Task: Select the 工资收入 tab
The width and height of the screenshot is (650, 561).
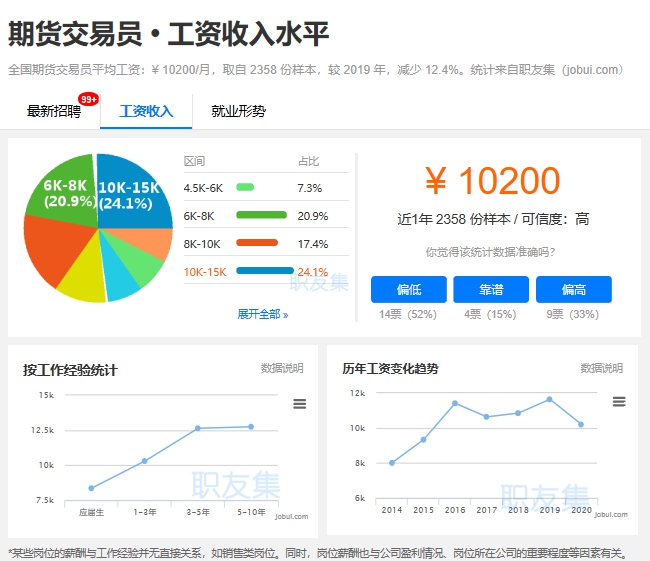Action: [146, 111]
